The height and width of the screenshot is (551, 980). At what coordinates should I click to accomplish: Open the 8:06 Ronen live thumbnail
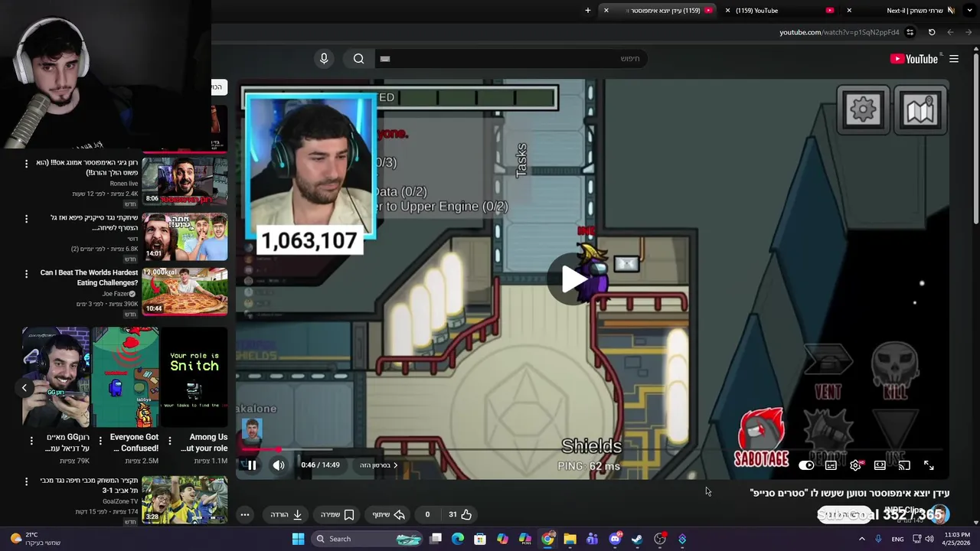pyautogui.click(x=185, y=181)
